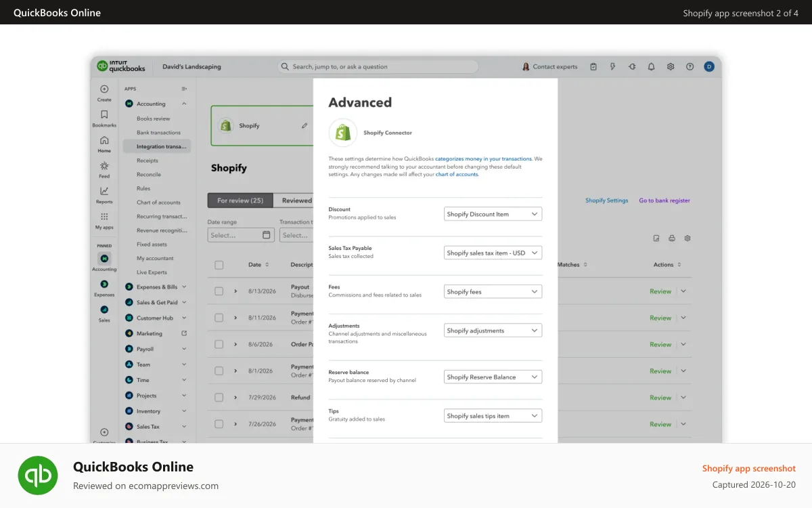Image resolution: width=812 pixels, height=508 pixels.
Task: Open the Date range calendar icon
Action: coord(267,235)
